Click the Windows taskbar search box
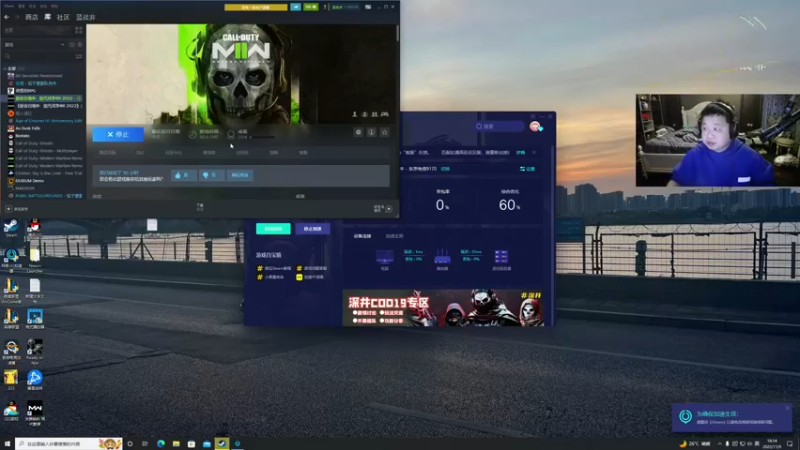The width and height of the screenshot is (800, 450). 68,444
